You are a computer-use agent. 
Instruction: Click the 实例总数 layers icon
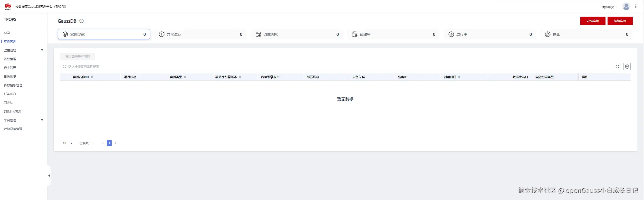pyautogui.click(x=65, y=34)
